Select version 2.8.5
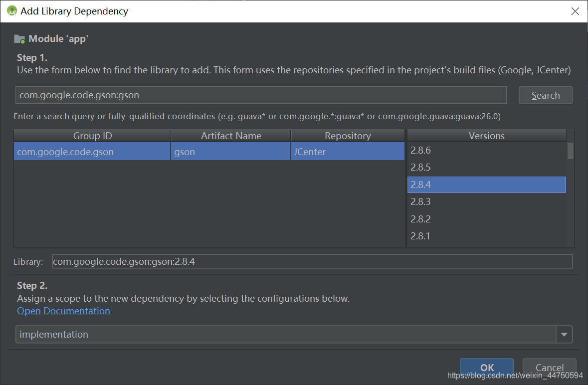Image resolution: width=588 pixels, height=385 pixels. pyautogui.click(x=486, y=167)
